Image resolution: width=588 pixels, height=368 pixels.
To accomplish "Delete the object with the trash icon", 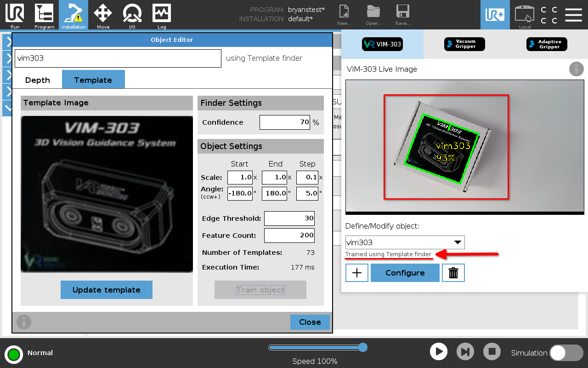I will [453, 273].
